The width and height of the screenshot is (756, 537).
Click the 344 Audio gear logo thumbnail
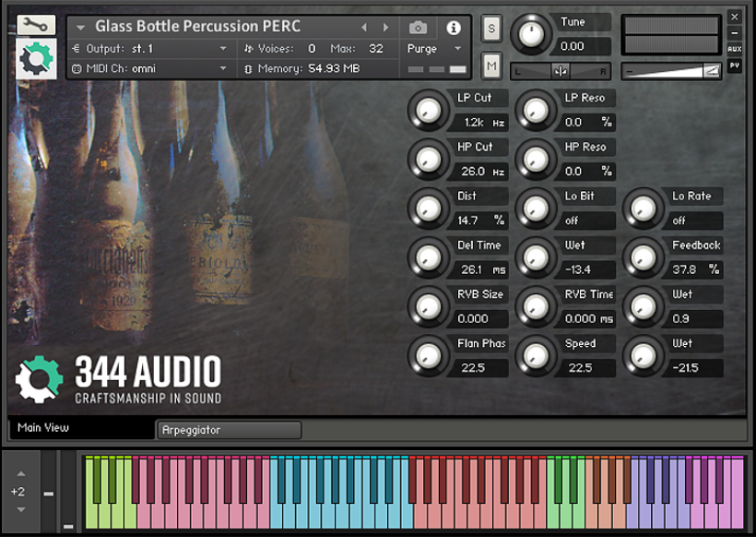tap(36, 59)
